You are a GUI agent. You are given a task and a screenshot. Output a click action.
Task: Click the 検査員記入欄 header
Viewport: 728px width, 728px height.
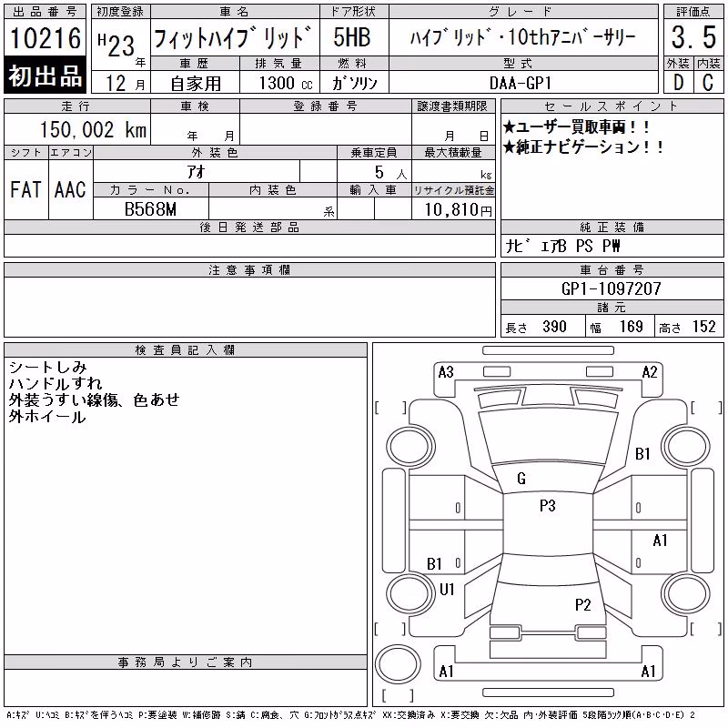point(186,350)
